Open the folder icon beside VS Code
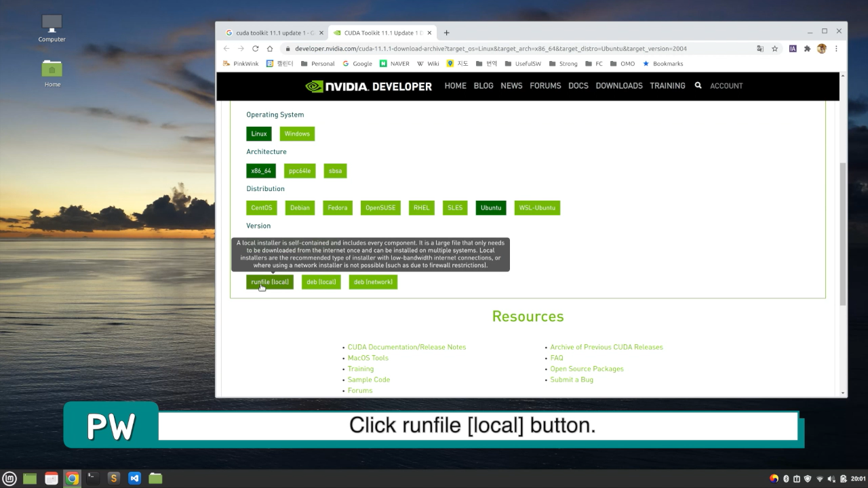Viewport: 868px width, 488px height. (x=155, y=479)
